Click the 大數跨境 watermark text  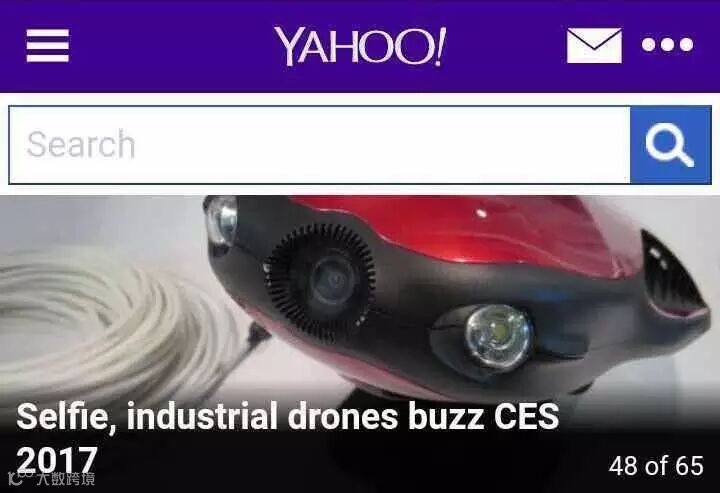pos(67,479)
